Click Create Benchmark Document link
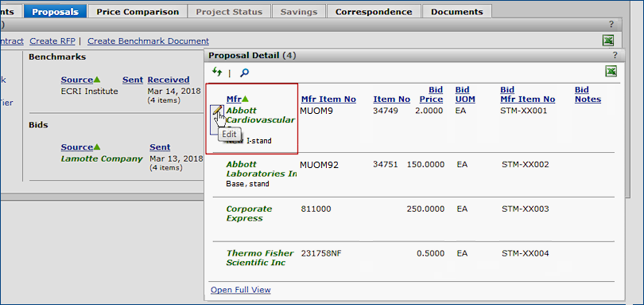This screenshot has width=644, height=305. [148, 41]
